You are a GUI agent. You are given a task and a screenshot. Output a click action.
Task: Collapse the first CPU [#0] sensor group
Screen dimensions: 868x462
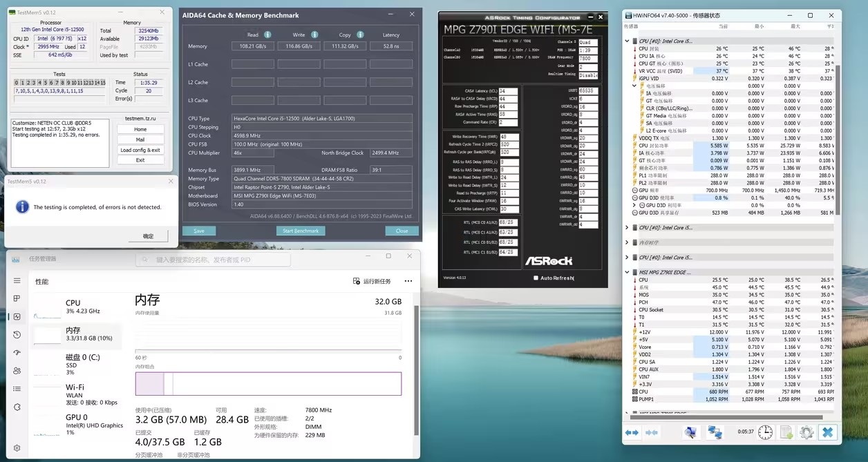click(627, 41)
